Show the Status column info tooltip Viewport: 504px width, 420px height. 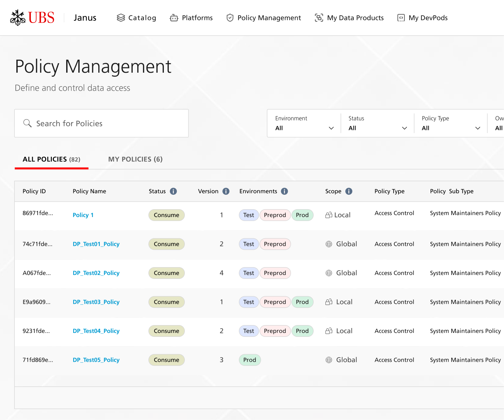click(173, 191)
